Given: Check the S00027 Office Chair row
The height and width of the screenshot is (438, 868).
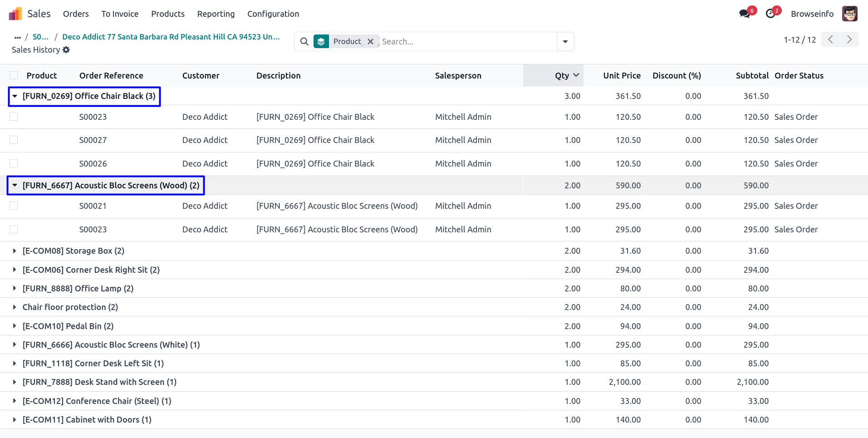Looking at the screenshot, I should coord(14,140).
